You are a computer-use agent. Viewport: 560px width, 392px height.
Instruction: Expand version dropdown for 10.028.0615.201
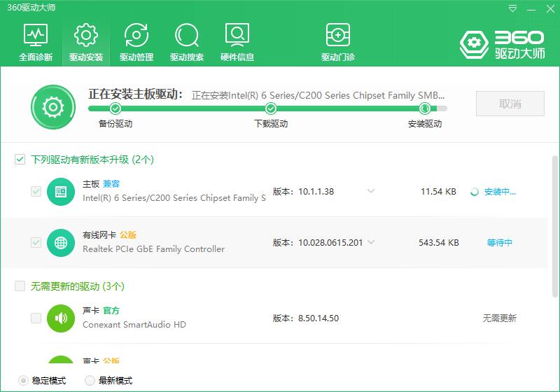[371, 242]
